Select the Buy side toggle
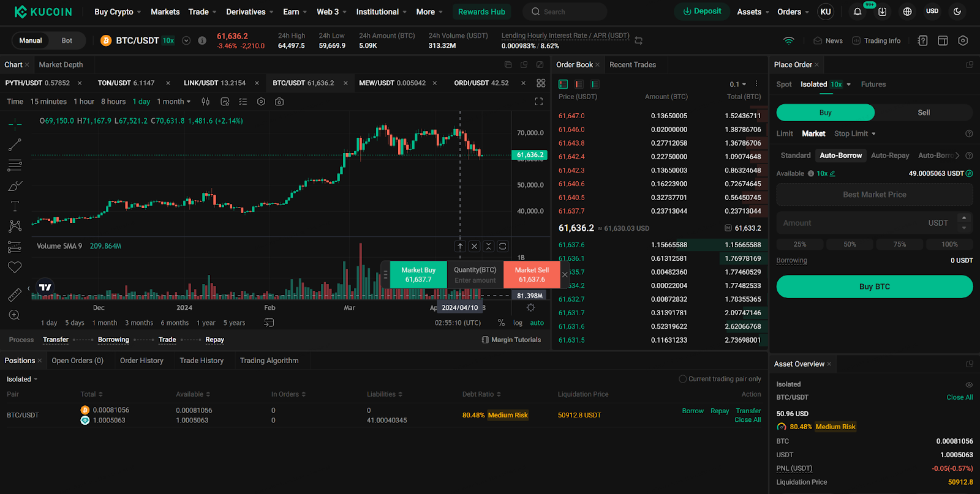The height and width of the screenshot is (494, 980). 825,113
